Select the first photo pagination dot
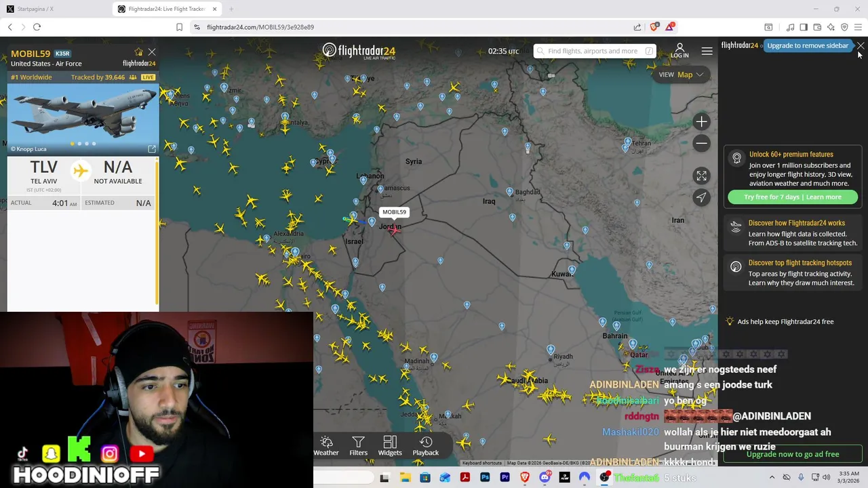Image resolution: width=868 pixels, height=488 pixels. pyautogui.click(x=72, y=144)
